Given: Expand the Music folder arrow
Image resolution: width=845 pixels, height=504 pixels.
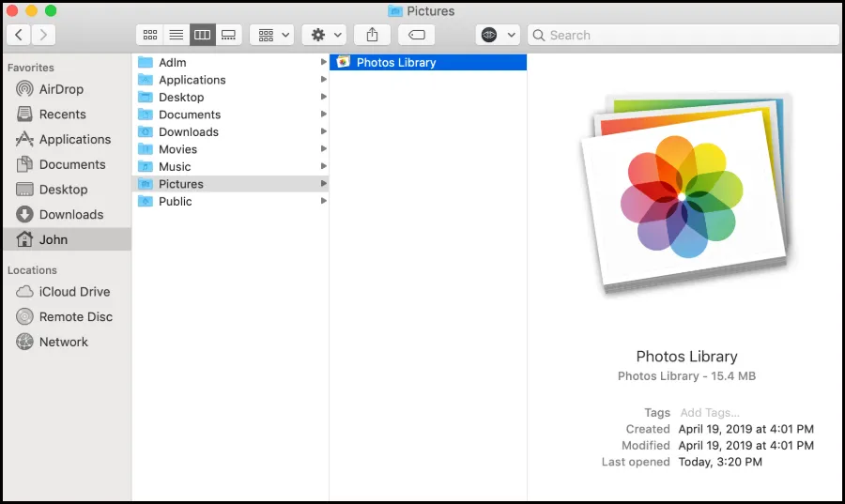Looking at the screenshot, I should [x=323, y=166].
